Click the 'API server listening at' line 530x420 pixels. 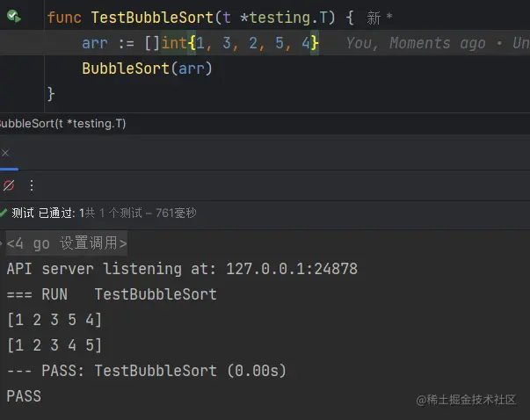182,269
